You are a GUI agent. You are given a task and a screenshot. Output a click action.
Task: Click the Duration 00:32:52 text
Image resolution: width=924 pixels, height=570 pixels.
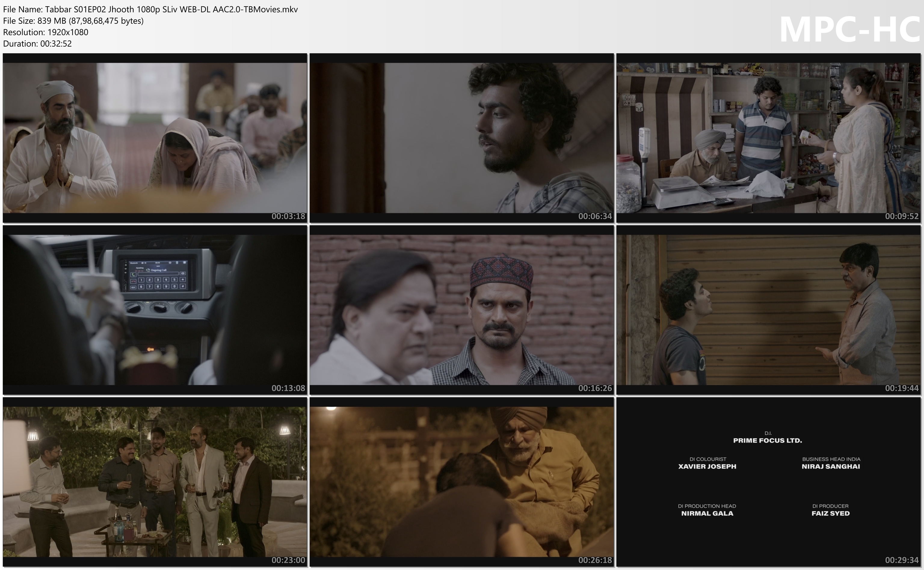point(37,43)
